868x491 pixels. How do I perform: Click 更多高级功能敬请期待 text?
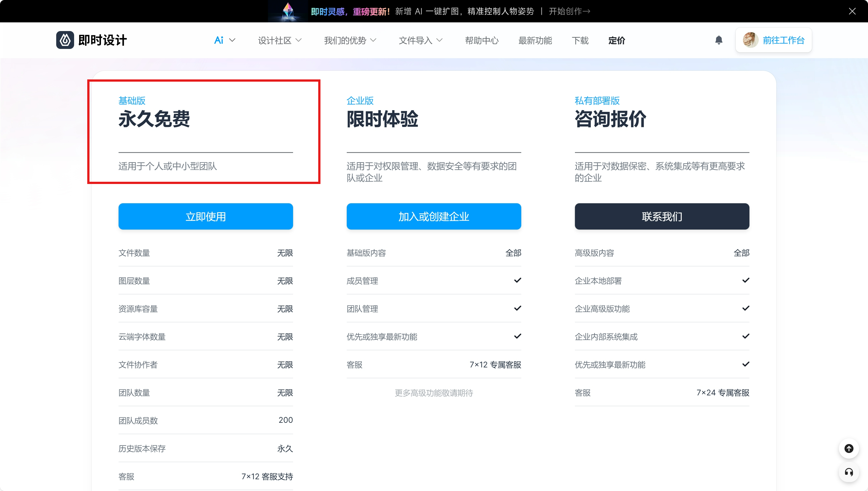(x=434, y=393)
